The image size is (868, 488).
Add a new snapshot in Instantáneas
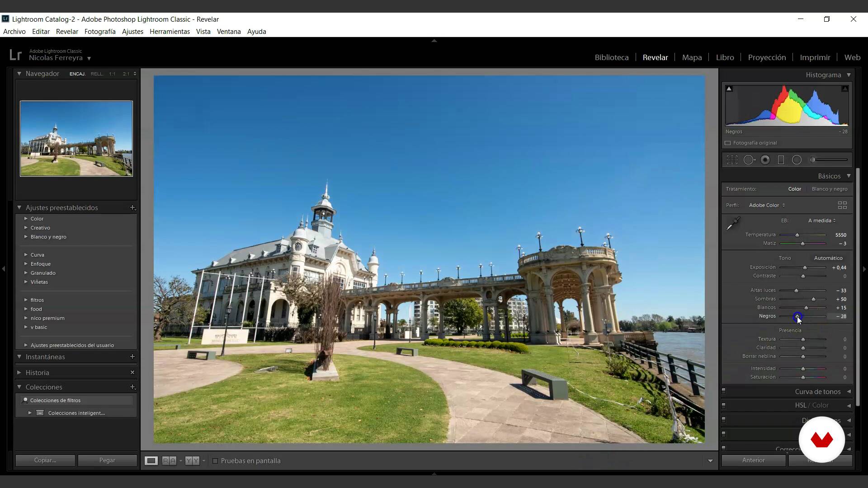click(x=132, y=357)
